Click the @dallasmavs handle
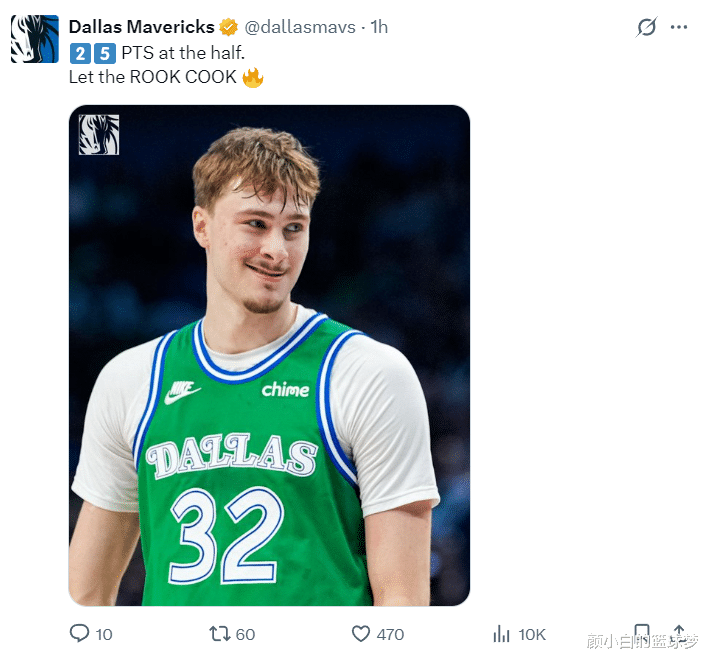 300,27
